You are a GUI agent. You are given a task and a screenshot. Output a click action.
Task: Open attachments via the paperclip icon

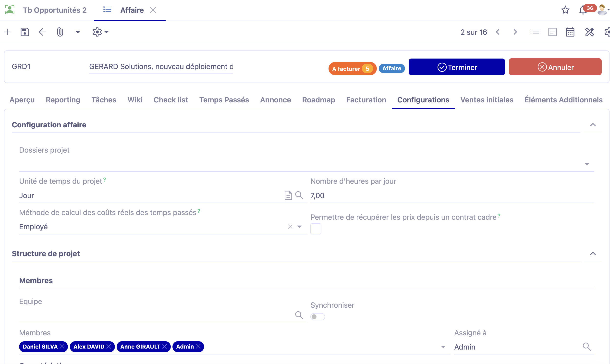click(x=60, y=32)
